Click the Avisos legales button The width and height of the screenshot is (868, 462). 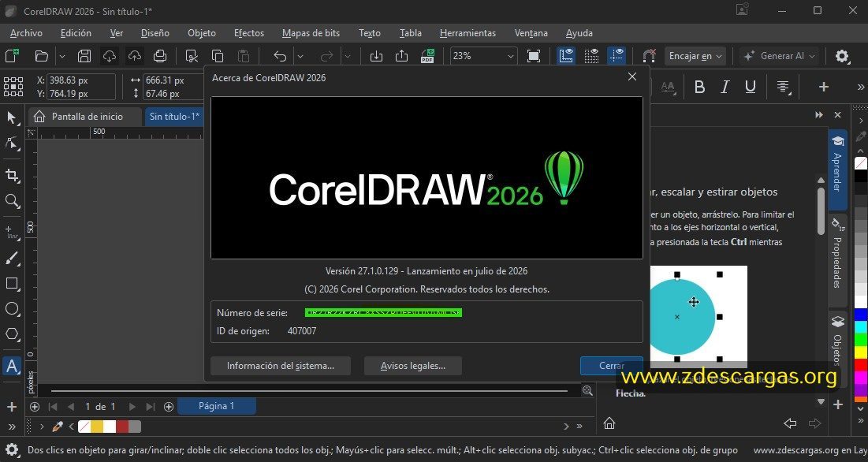(413, 366)
